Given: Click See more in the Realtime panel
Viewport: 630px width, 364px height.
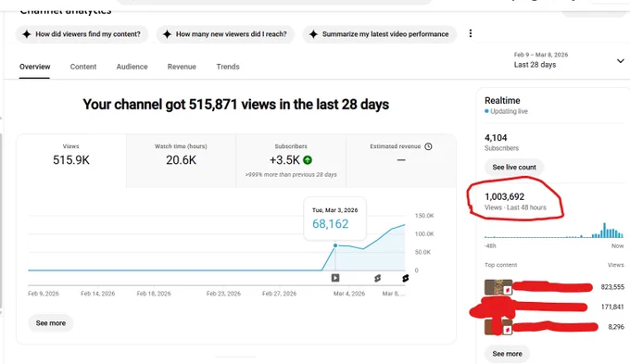Looking at the screenshot, I should (507, 354).
